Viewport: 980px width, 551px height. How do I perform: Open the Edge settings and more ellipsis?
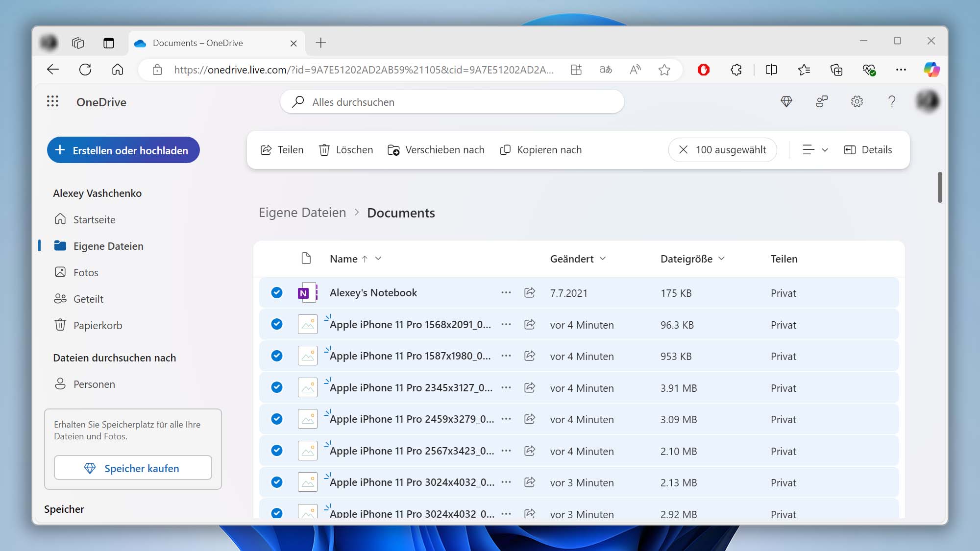point(901,70)
